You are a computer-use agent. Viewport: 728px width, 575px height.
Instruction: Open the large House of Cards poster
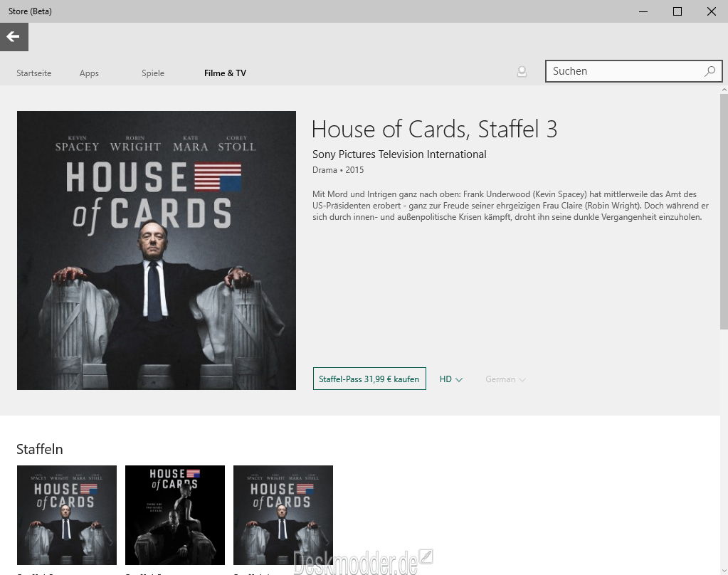(157, 250)
